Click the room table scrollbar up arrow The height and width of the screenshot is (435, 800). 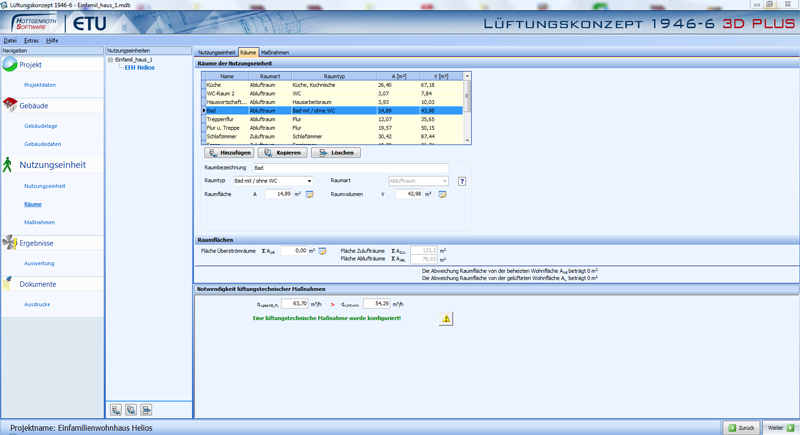coord(467,76)
